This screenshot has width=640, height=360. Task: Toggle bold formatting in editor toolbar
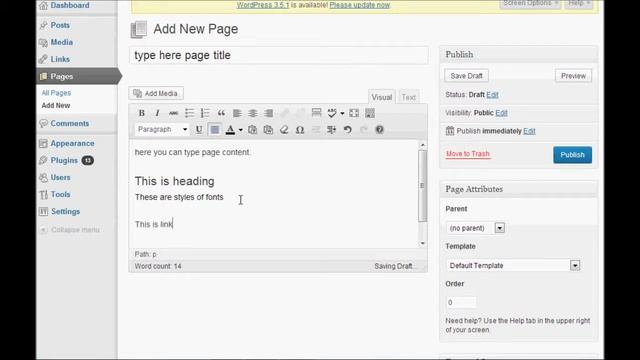pyautogui.click(x=142, y=113)
